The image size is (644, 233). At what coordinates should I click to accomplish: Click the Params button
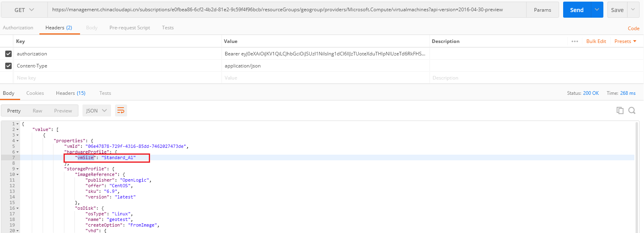point(542,10)
